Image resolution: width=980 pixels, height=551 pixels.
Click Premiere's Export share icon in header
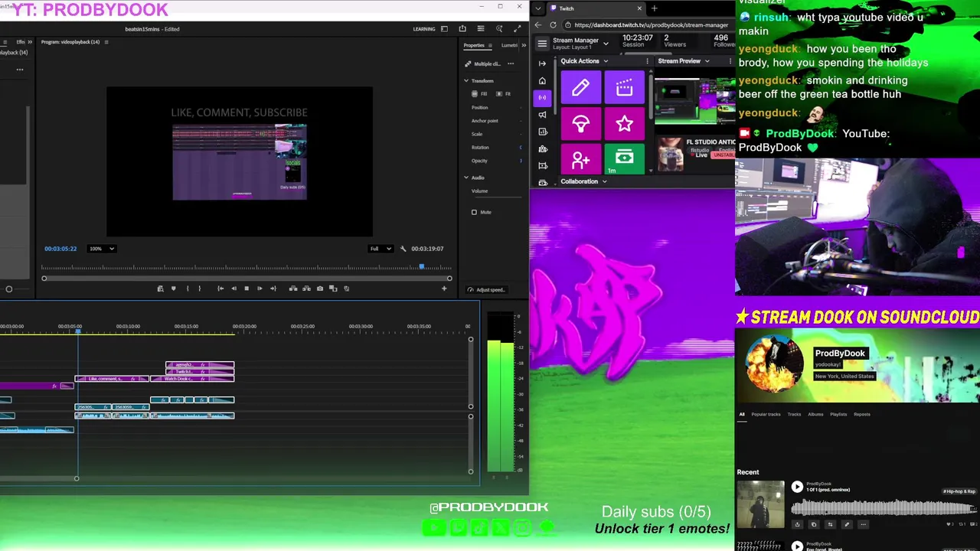pyautogui.click(x=462, y=29)
